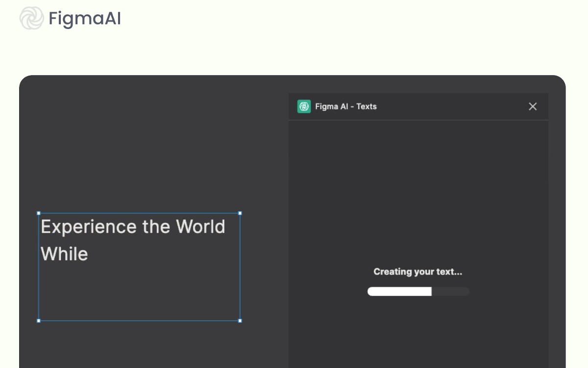Click the word While on the canvas
Viewport: 588px width, 368px height.
click(64, 254)
